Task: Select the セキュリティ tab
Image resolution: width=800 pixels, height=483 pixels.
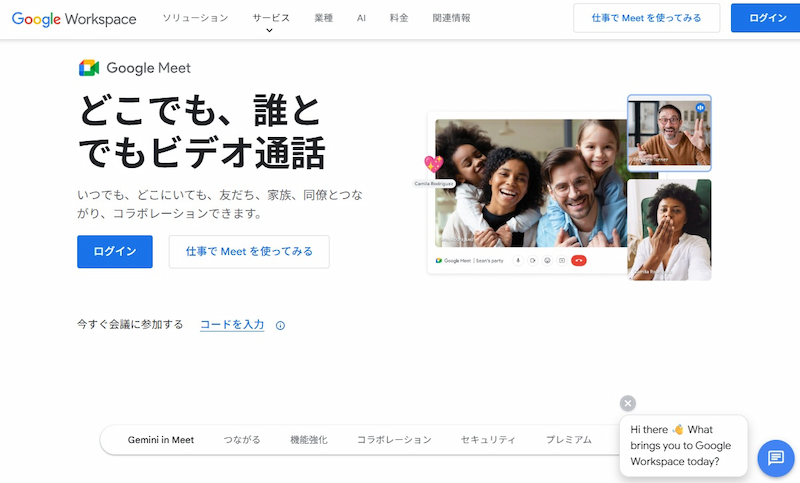Action: point(488,440)
